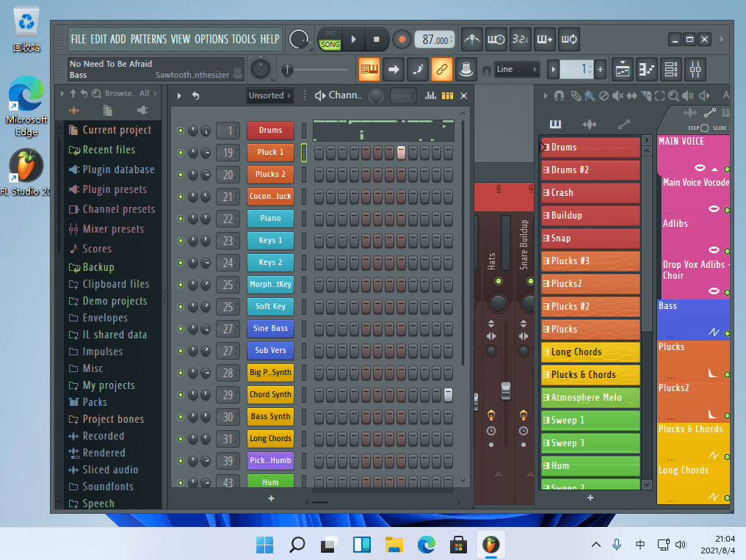Open the Line snap dropdown
This screenshot has width=746, height=560.
[516, 70]
